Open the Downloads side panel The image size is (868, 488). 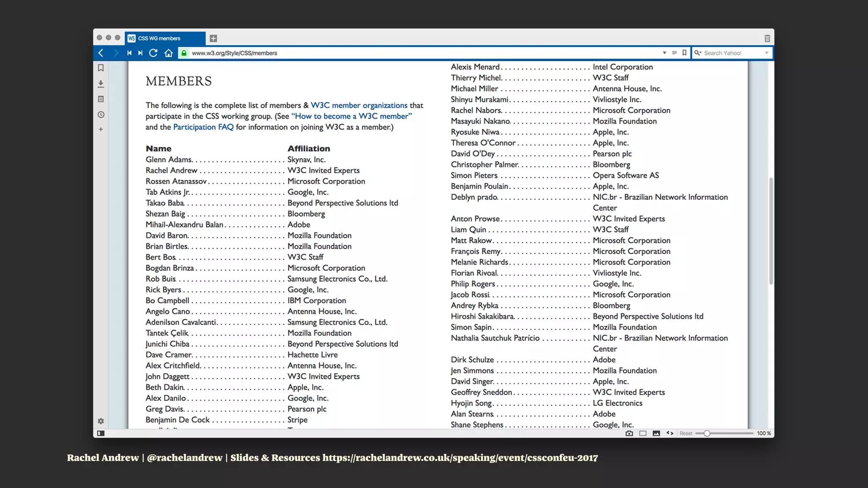tap(101, 83)
